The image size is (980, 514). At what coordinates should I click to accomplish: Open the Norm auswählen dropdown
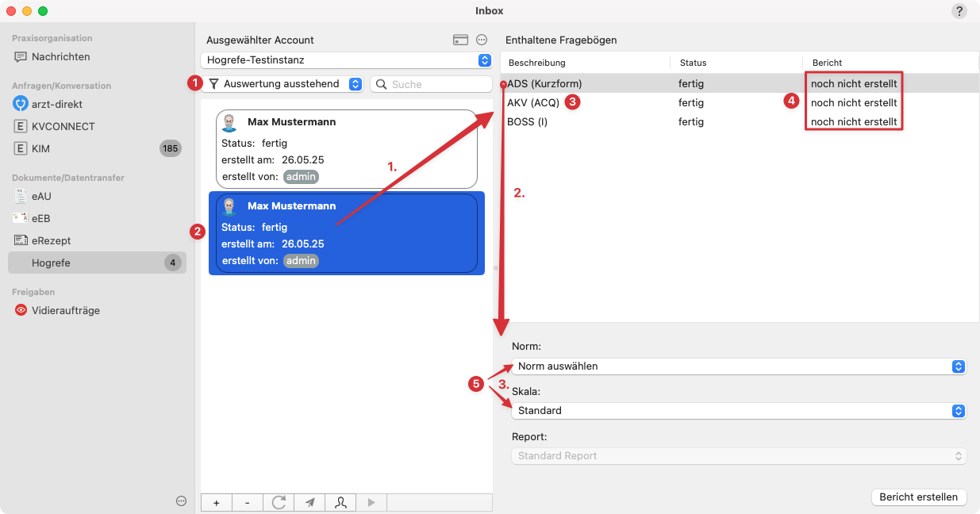739,366
